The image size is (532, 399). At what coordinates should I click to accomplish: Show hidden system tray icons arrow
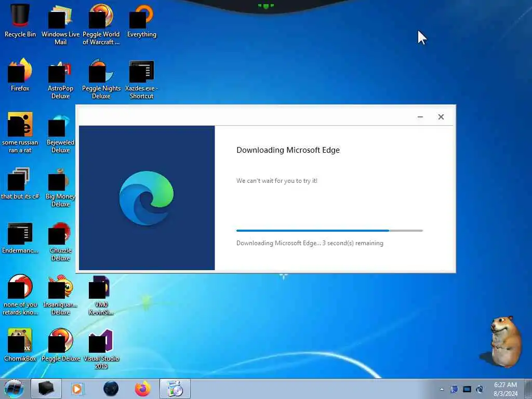point(442,389)
